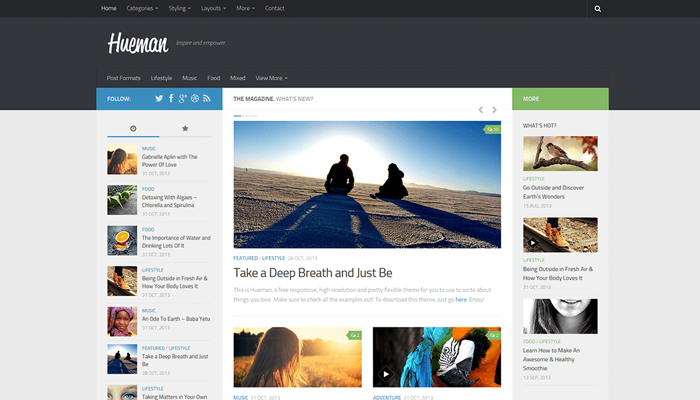Open 'An Ode To Earth – Baba Yetu' post
This screenshot has width=700, height=400.
176,319
